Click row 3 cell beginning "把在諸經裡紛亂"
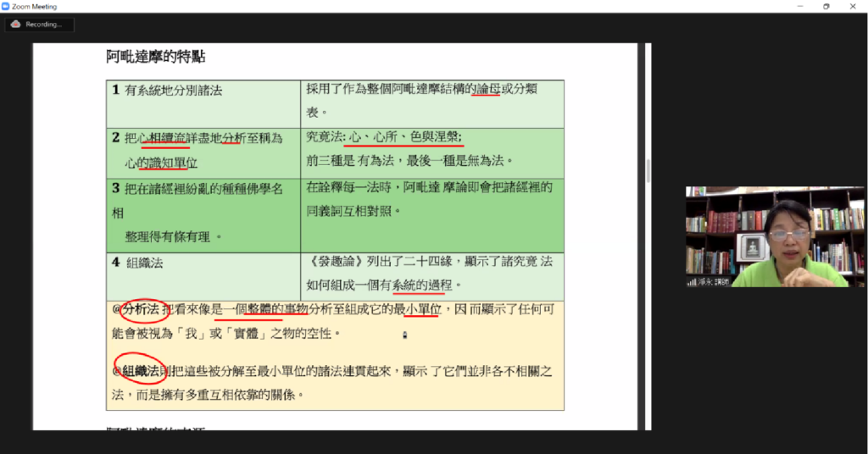The image size is (868, 454). point(203,187)
